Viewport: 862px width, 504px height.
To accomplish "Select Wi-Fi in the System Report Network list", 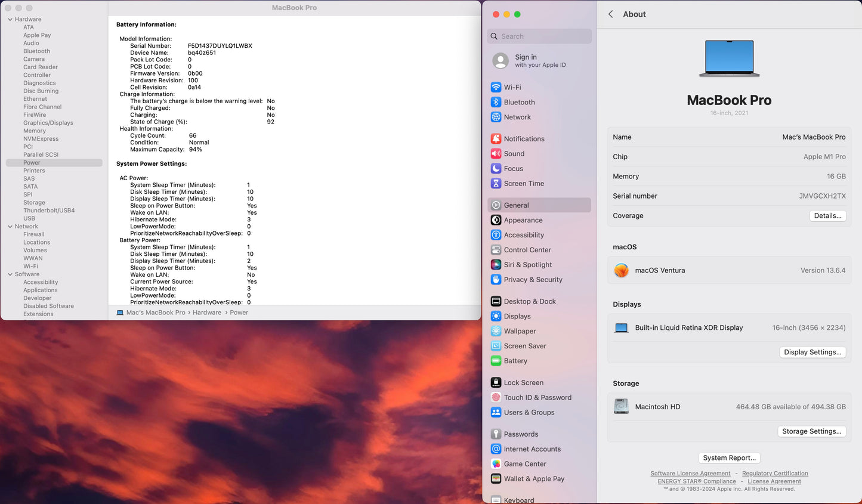I will [x=30, y=267].
